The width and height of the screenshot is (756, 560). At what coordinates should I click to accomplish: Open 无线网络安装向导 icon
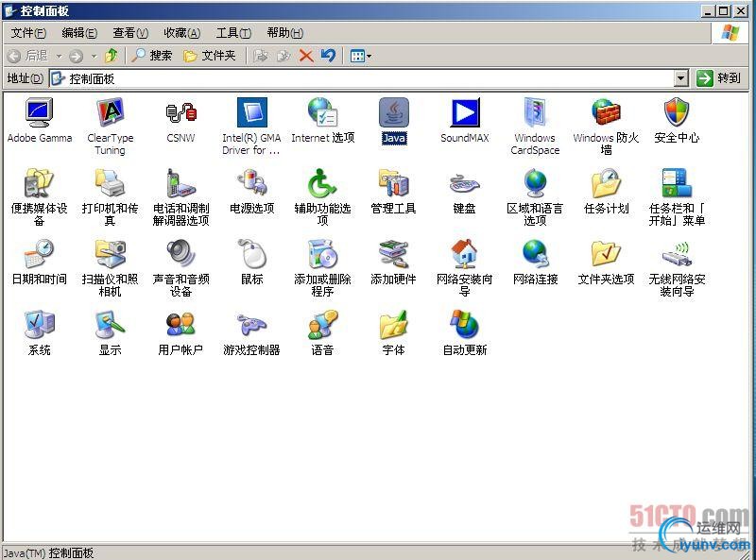(x=677, y=254)
